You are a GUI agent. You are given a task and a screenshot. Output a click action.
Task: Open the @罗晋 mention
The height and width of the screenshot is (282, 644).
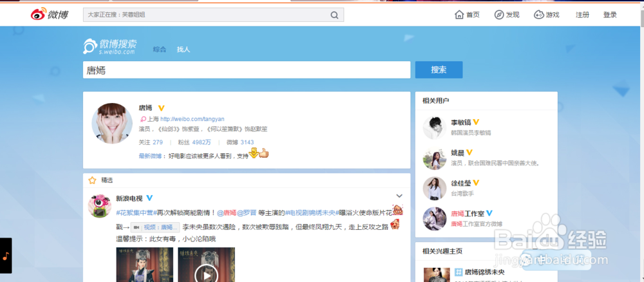247,212
